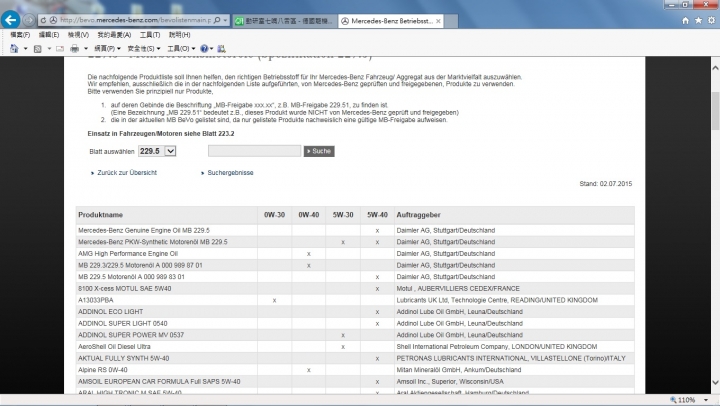Click the vertical scrollbar thumb
Viewport: 720px width, 406px height.
(715, 110)
